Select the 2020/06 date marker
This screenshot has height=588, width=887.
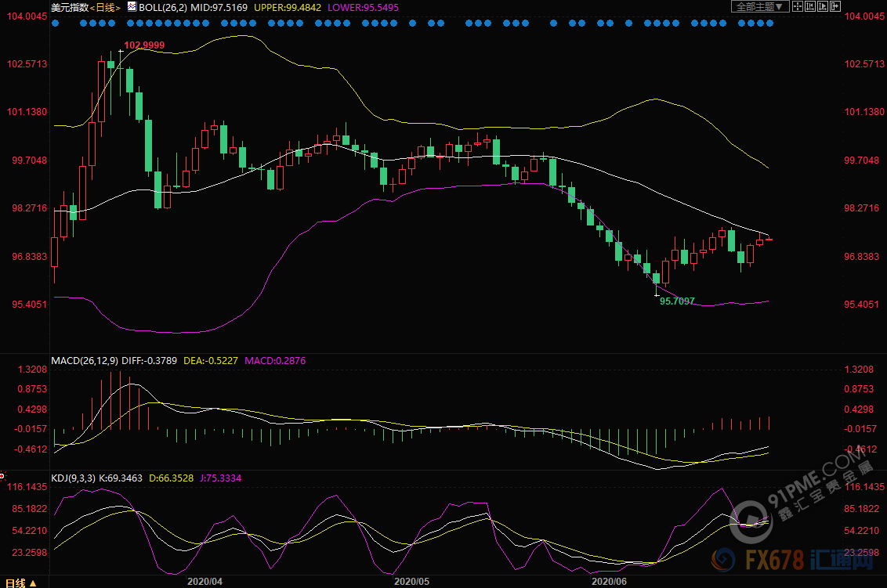[610, 581]
